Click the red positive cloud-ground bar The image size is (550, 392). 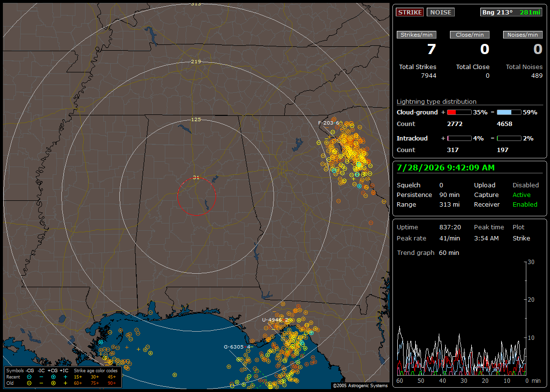[459, 112]
